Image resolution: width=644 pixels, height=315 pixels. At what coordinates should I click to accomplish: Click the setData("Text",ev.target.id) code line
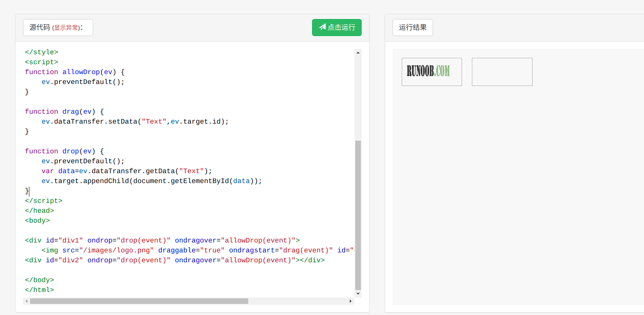pyautogui.click(x=135, y=121)
